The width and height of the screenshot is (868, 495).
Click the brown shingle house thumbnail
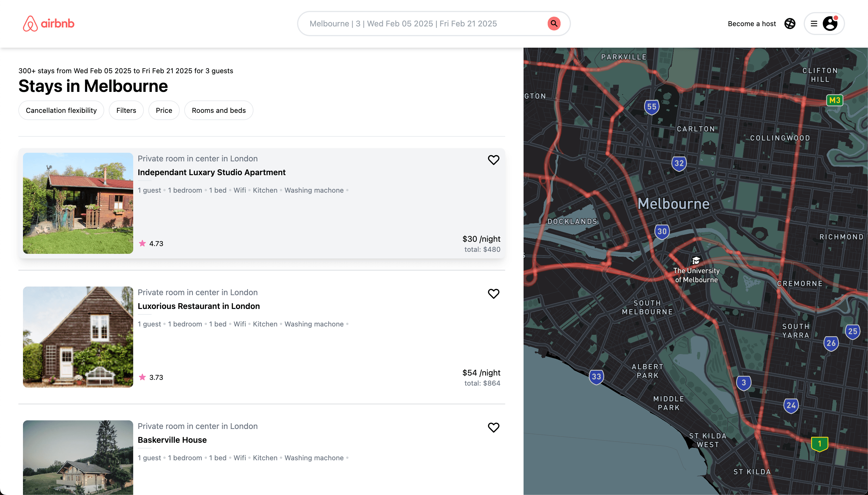click(x=78, y=337)
